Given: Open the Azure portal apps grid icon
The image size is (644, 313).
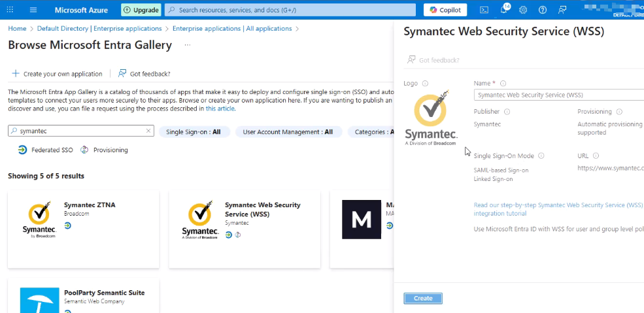Looking at the screenshot, I should point(10,10).
